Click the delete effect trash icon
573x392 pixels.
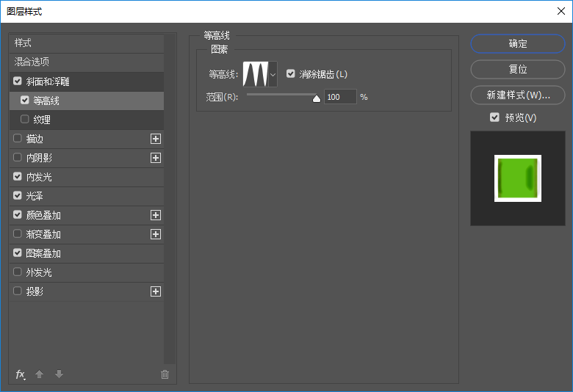[x=165, y=374]
